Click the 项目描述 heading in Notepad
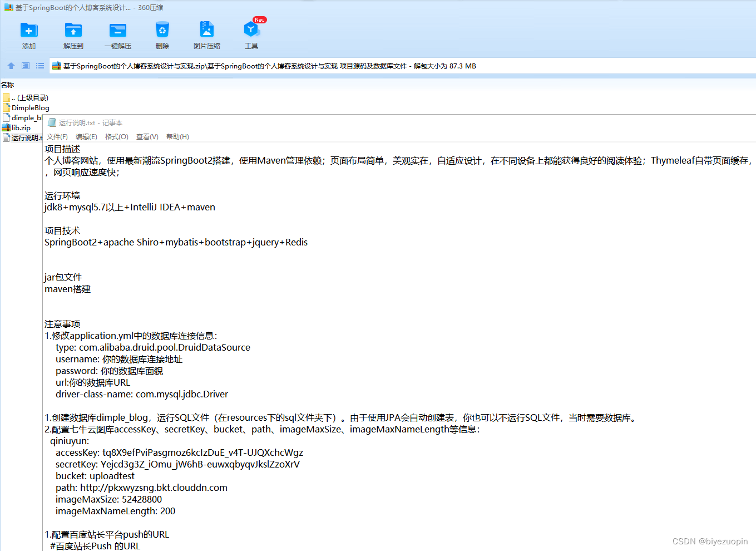This screenshot has height=551, width=756. pyautogui.click(x=62, y=149)
